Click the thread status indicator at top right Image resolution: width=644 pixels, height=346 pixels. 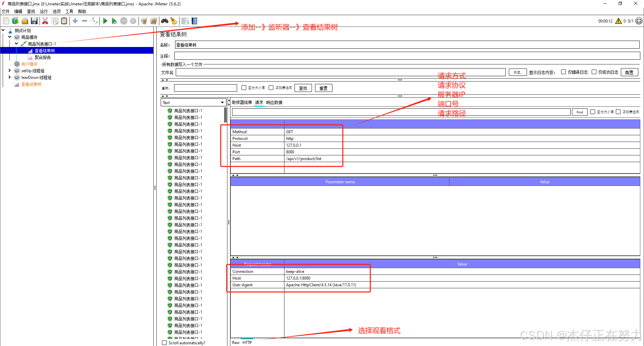pos(639,21)
